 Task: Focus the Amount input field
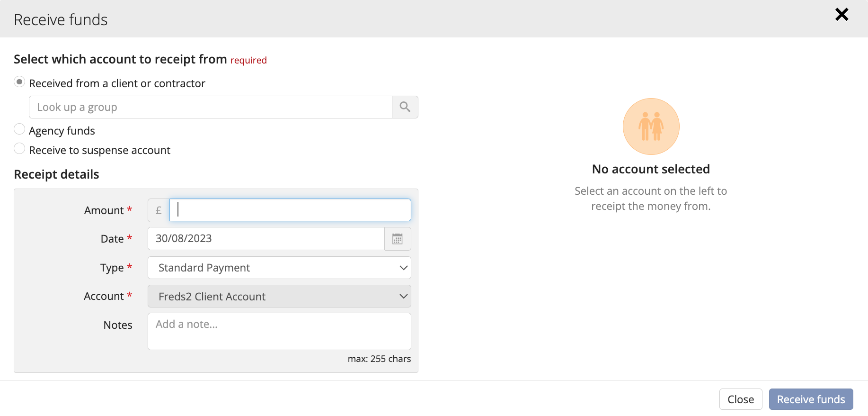(x=290, y=210)
